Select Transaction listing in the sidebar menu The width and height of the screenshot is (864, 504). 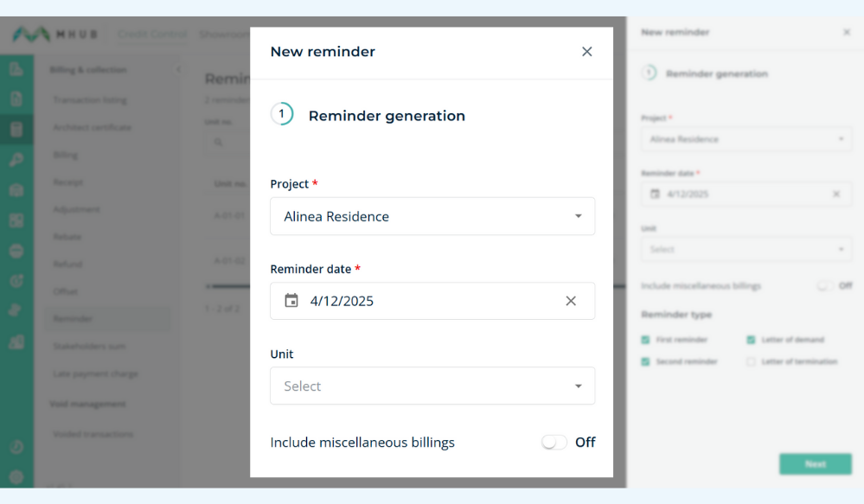click(x=90, y=100)
